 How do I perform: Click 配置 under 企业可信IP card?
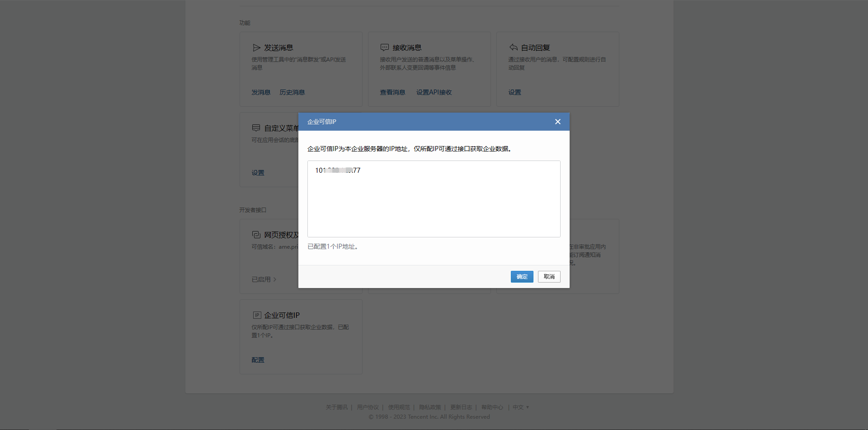tap(258, 360)
